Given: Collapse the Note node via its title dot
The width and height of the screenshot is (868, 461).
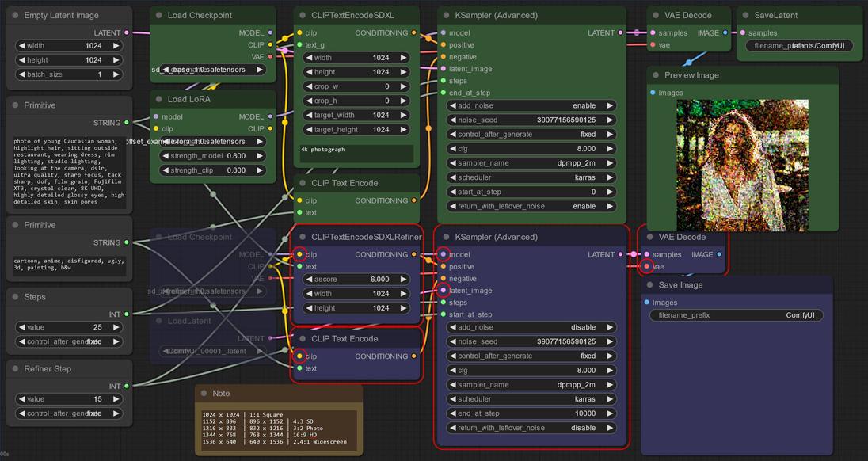Looking at the screenshot, I should pos(204,394).
